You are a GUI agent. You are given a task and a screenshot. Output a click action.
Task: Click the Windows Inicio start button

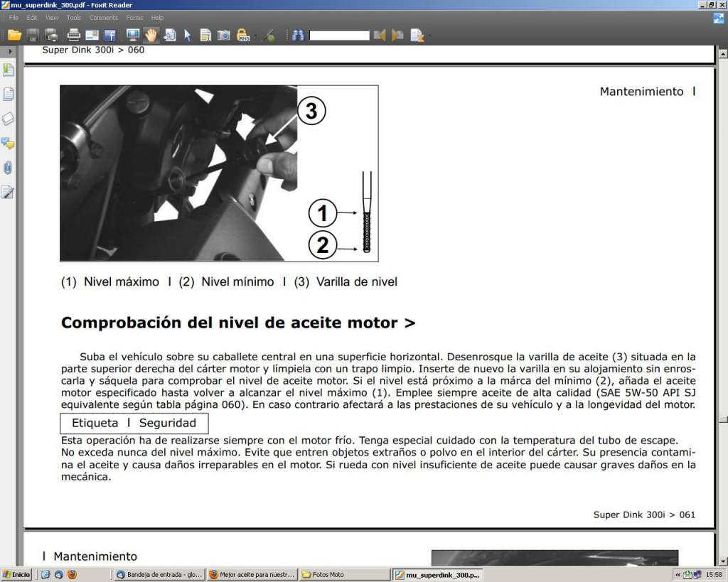click(16, 575)
